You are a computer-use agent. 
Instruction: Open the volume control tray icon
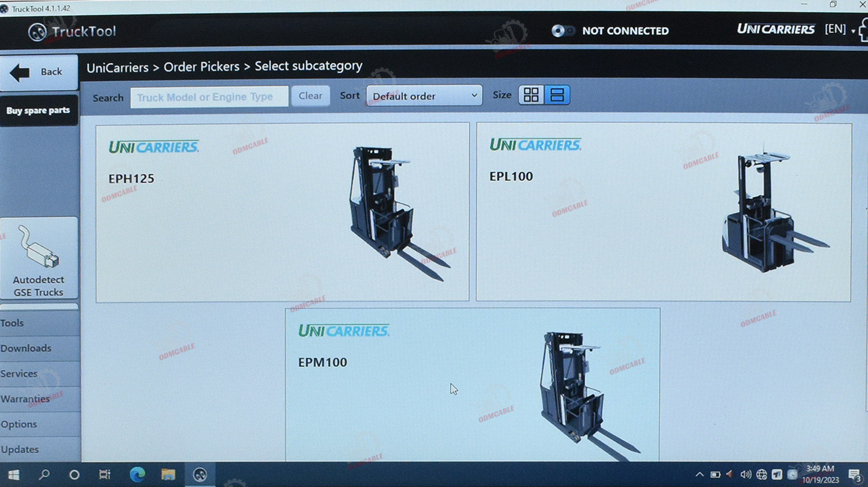pos(746,475)
